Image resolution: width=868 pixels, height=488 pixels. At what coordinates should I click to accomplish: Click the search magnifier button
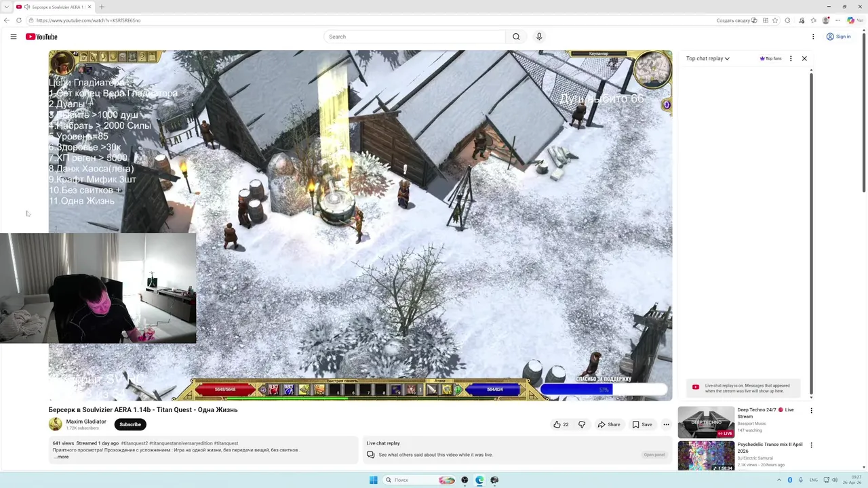coord(516,37)
